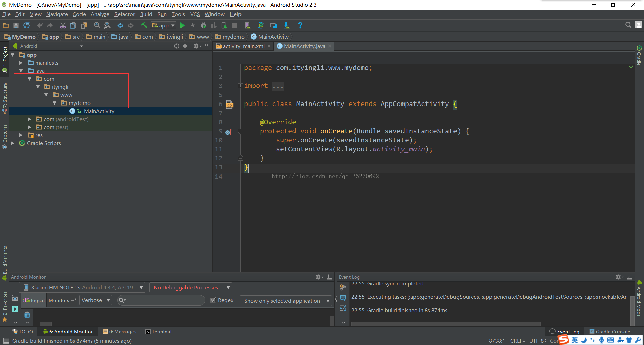This screenshot has height=345, width=644.
Task: Click scroll from source target icon
Action: tap(177, 46)
